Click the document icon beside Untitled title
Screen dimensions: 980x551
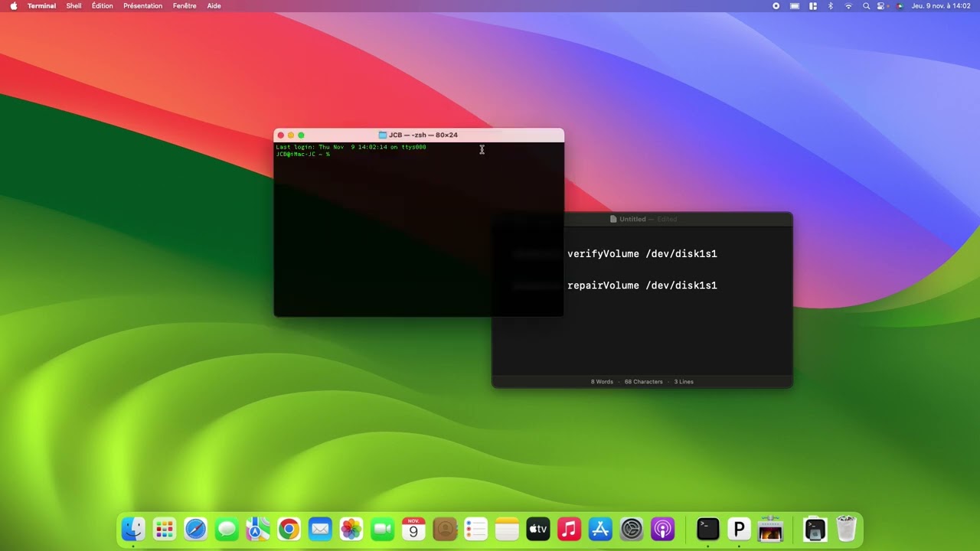(x=613, y=219)
